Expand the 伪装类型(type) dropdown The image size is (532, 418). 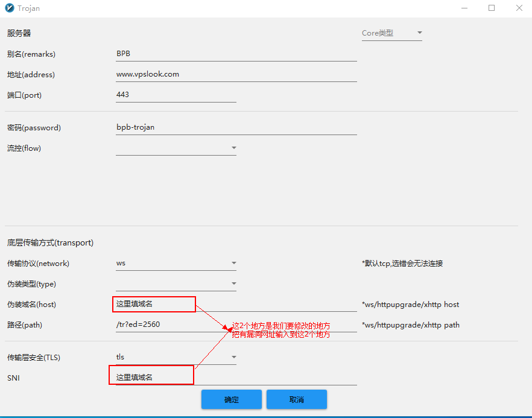(176, 284)
